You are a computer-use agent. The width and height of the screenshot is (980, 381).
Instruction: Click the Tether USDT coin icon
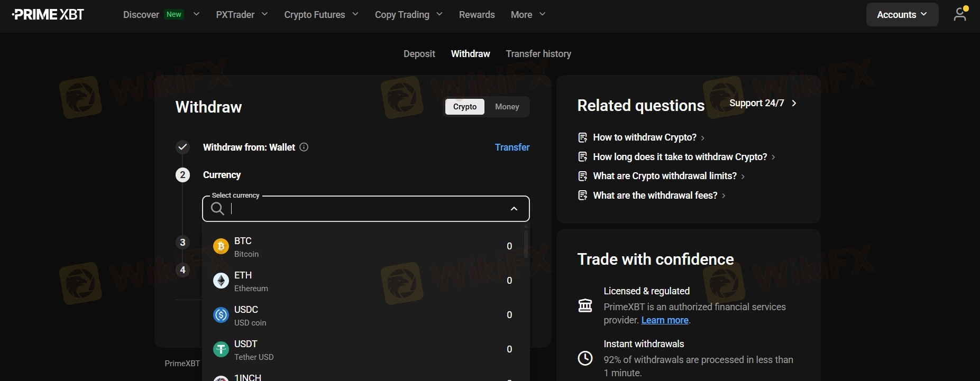click(221, 349)
